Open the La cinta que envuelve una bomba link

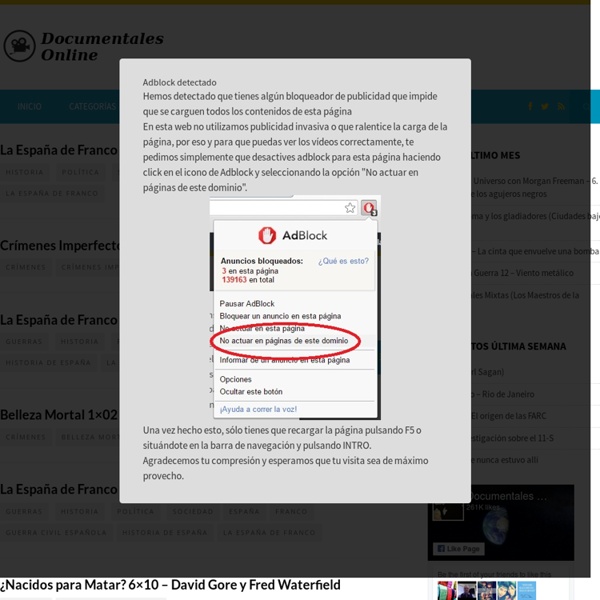tap(535, 251)
